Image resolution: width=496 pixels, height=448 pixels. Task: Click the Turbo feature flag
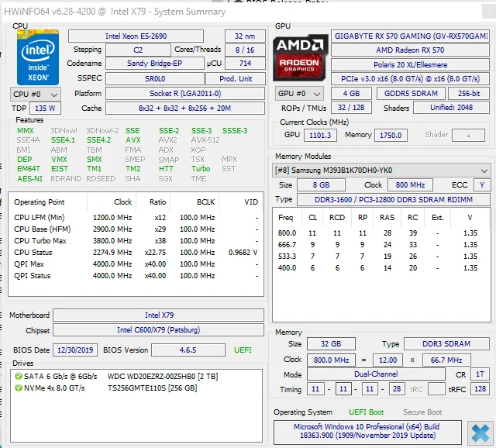point(201,169)
